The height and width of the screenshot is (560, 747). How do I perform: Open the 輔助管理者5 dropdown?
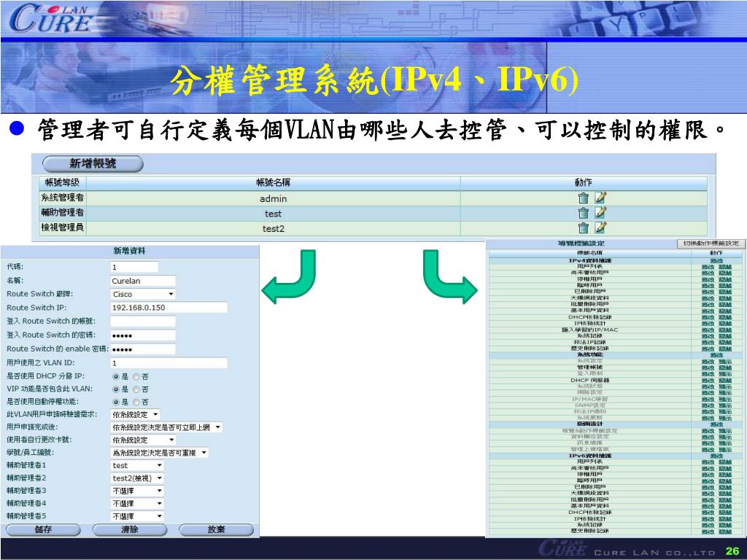(x=137, y=516)
